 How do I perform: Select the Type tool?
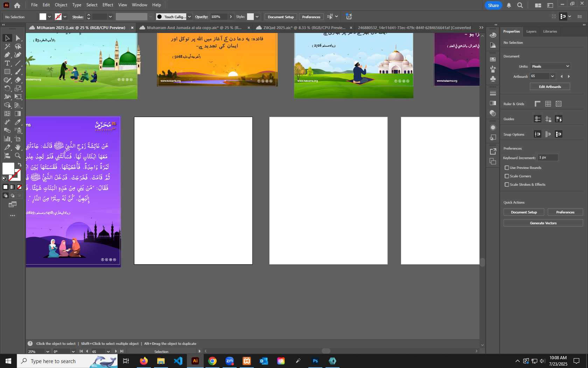7,63
